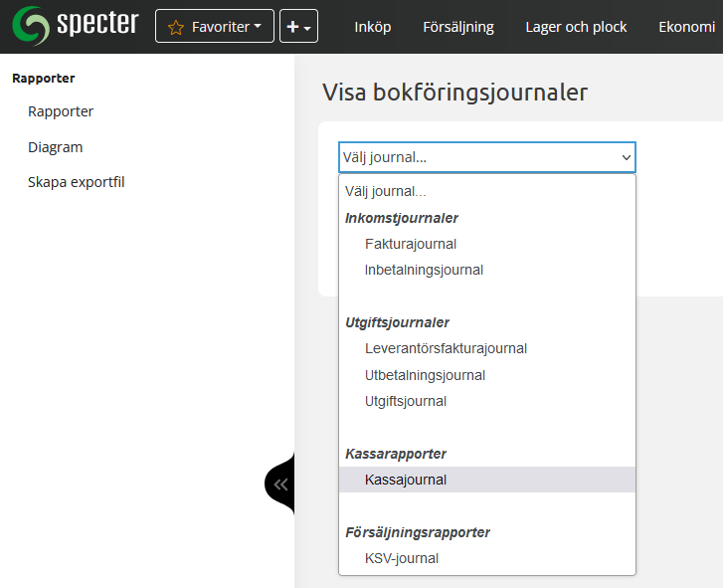
Task: Click the Välj journal combo box
Action: pyautogui.click(x=486, y=157)
